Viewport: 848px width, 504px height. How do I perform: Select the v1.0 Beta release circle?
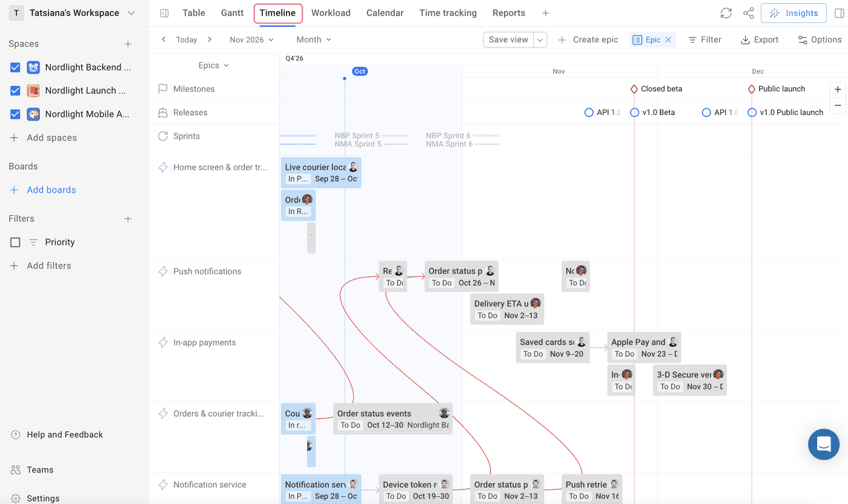(634, 113)
